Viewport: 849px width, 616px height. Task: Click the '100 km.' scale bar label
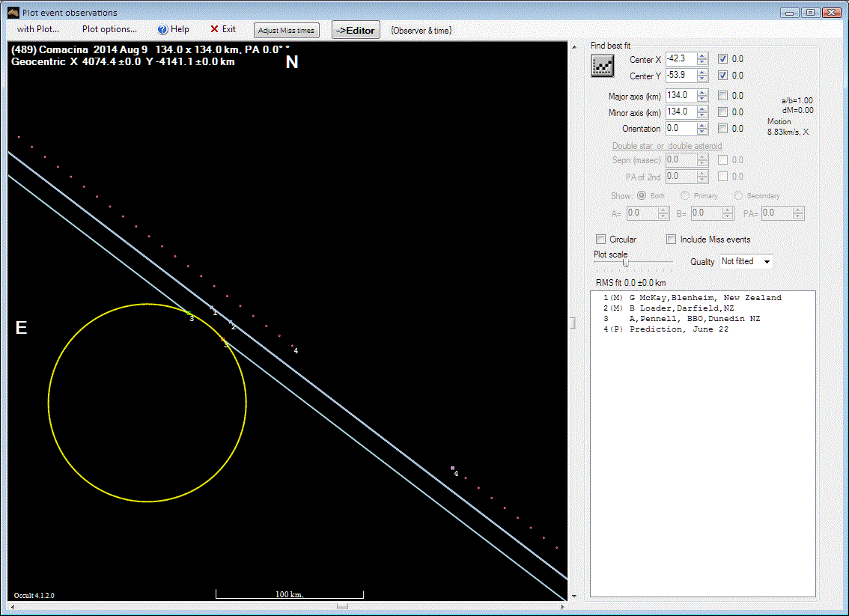(289, 594)
